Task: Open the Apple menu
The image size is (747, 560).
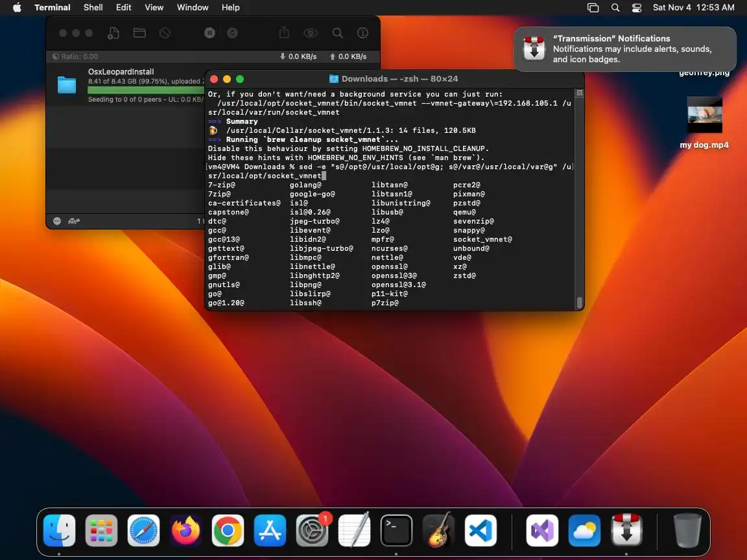Action: point(17,8)
